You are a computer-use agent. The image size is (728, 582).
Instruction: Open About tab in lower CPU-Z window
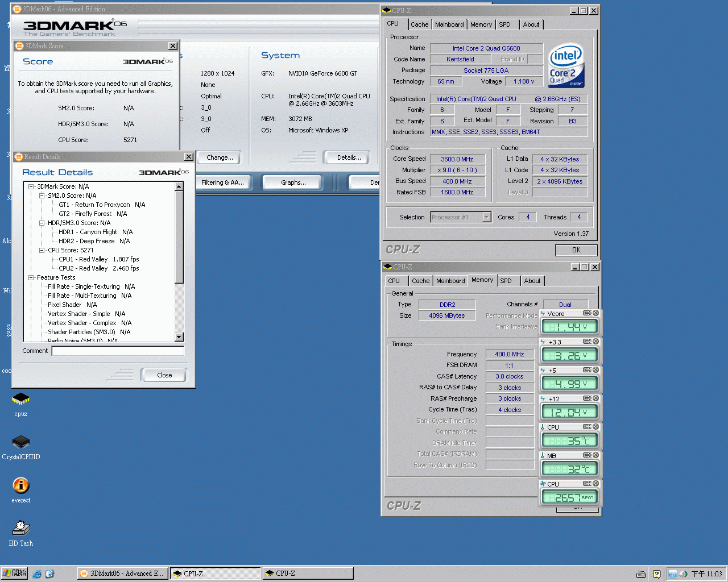(532, 281)
